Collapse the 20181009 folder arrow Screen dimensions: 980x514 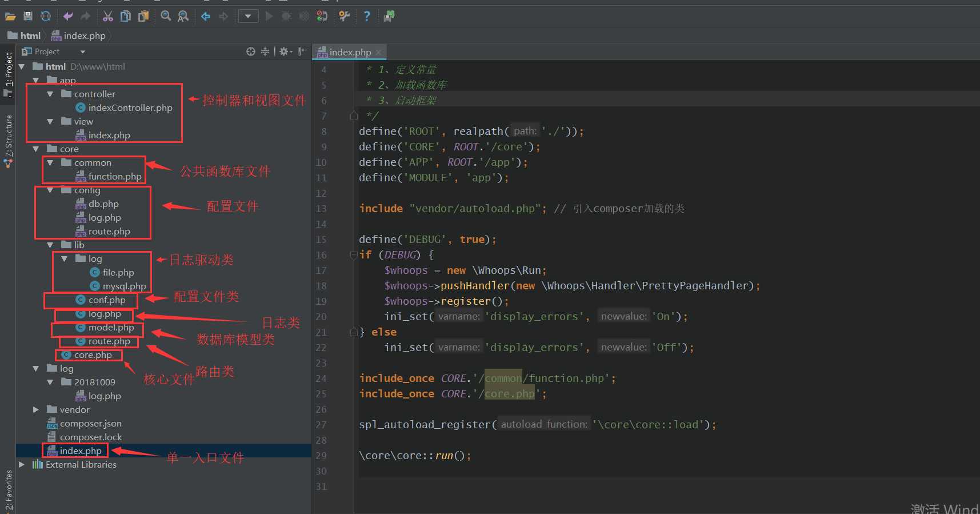[x=50, y=382]
